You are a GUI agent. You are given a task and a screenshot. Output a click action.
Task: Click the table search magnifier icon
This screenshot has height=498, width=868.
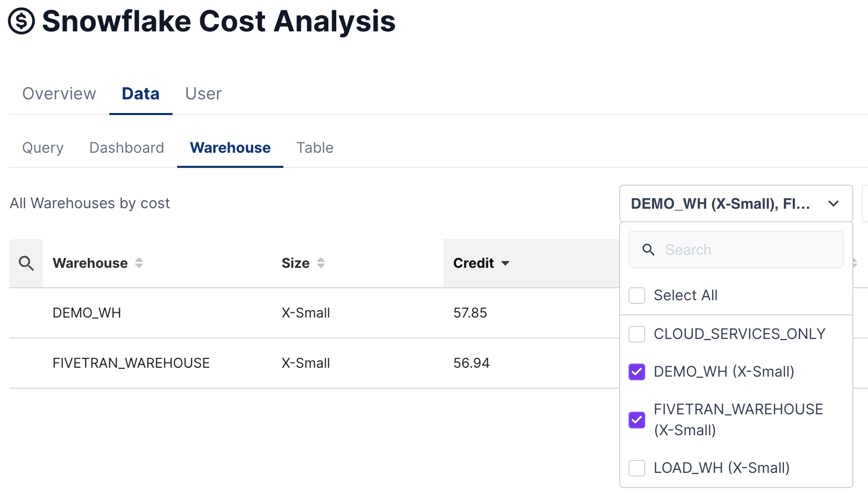[x=26, y=263]
